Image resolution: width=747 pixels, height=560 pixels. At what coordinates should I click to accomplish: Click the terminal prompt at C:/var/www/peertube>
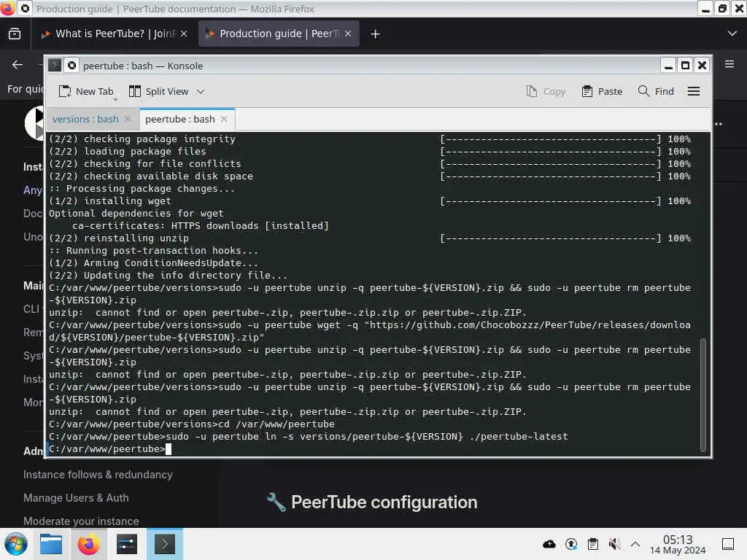pos(107,449)
